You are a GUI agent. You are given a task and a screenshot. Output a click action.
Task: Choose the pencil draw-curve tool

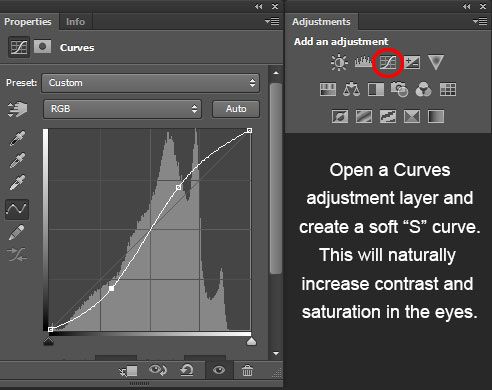[x=17, y=232]
